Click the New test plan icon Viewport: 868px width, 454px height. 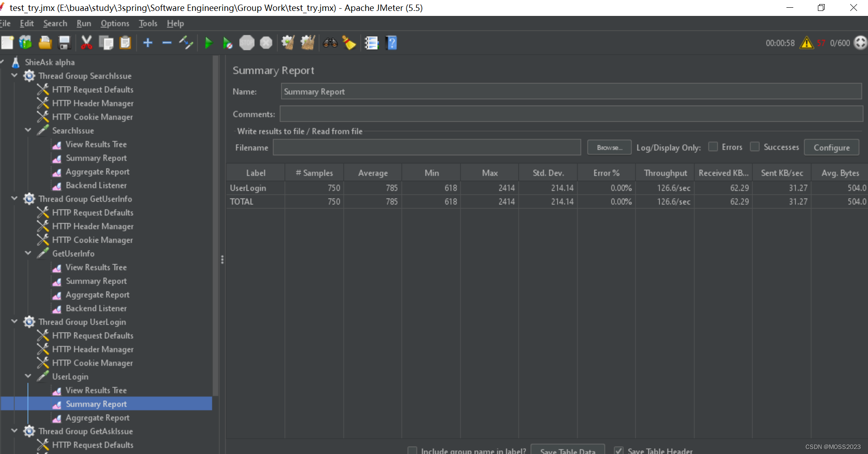[x=7, y=43]
